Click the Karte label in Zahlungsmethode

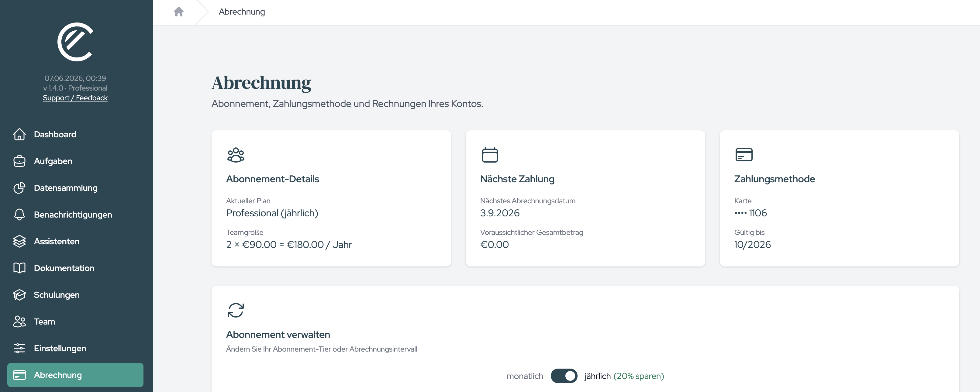[743, 201]
